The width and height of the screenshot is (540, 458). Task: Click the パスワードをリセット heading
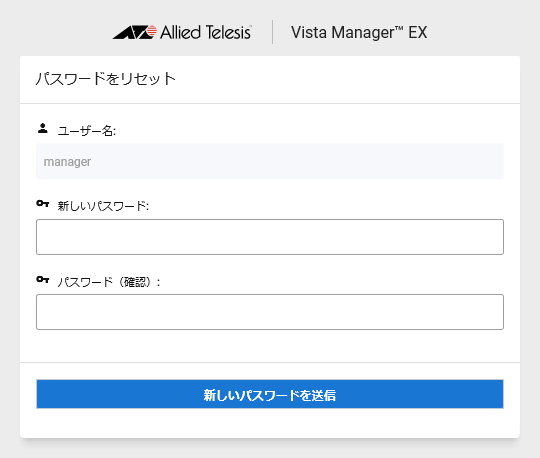(106, 79)
